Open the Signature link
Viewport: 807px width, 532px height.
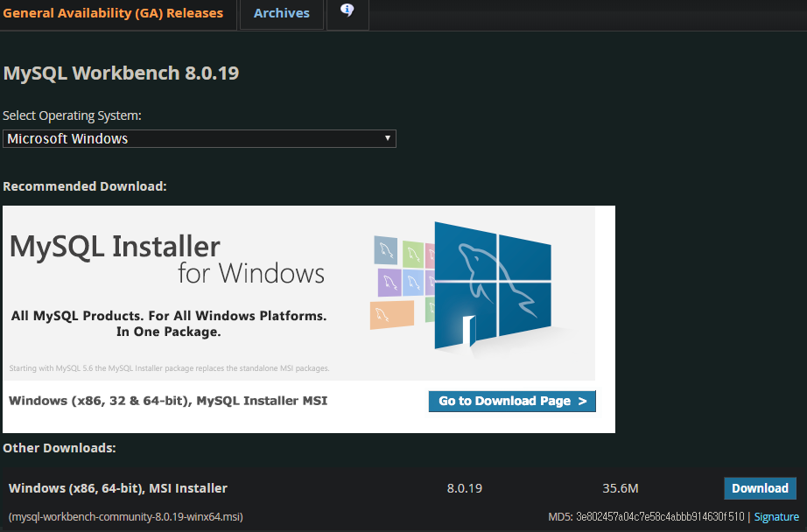(x=776, y=516)
